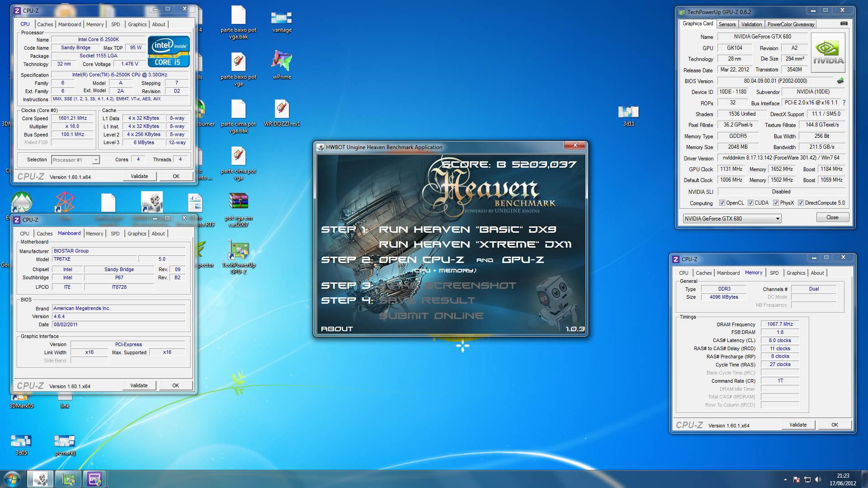Click the Manufacturer BIOSTAR Group field

[119, 251]
